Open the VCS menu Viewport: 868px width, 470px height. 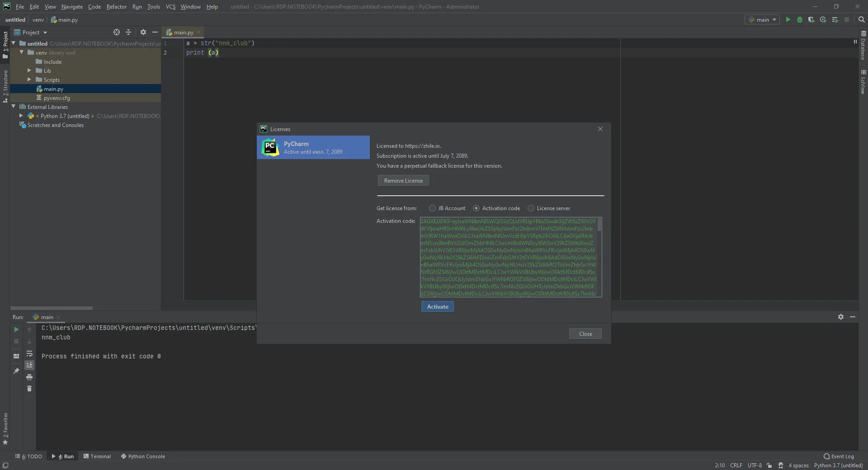170,7
